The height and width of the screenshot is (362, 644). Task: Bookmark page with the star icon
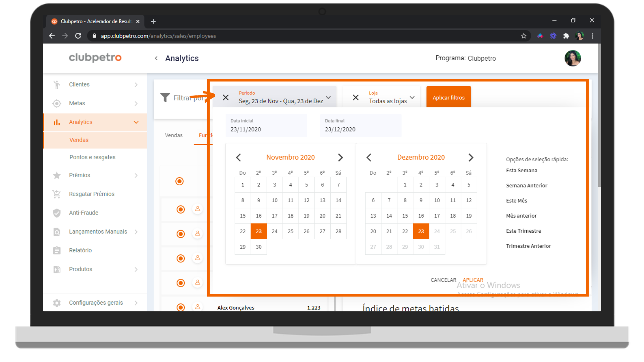point(524,36)
